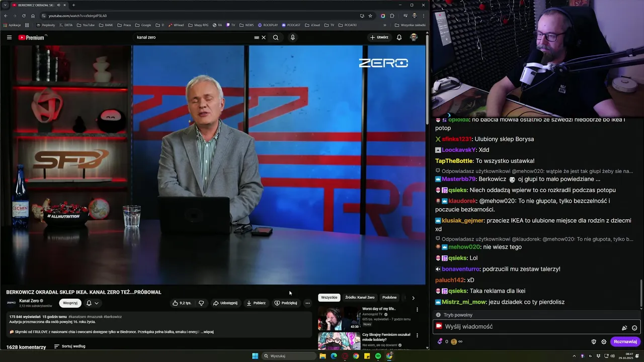Click the Rozmawiaj chat send button

(x=625, y=342)
